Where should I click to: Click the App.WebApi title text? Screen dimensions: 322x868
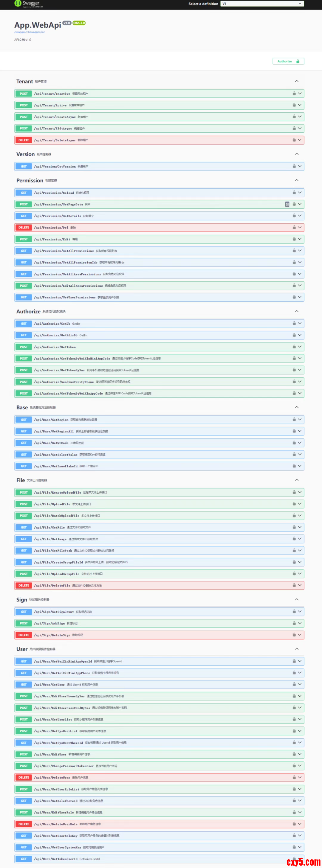click(38, 25)
